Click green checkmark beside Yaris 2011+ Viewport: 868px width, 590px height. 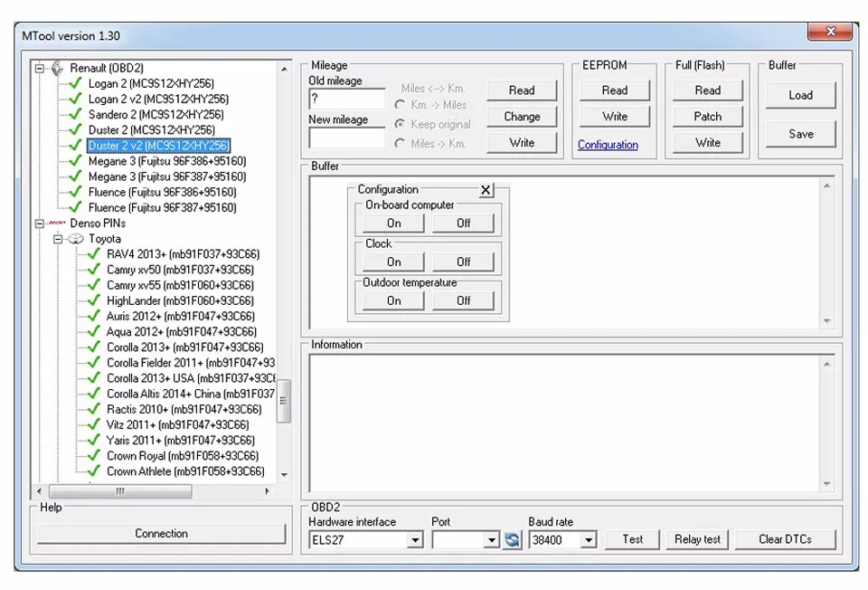click(93, 440)
